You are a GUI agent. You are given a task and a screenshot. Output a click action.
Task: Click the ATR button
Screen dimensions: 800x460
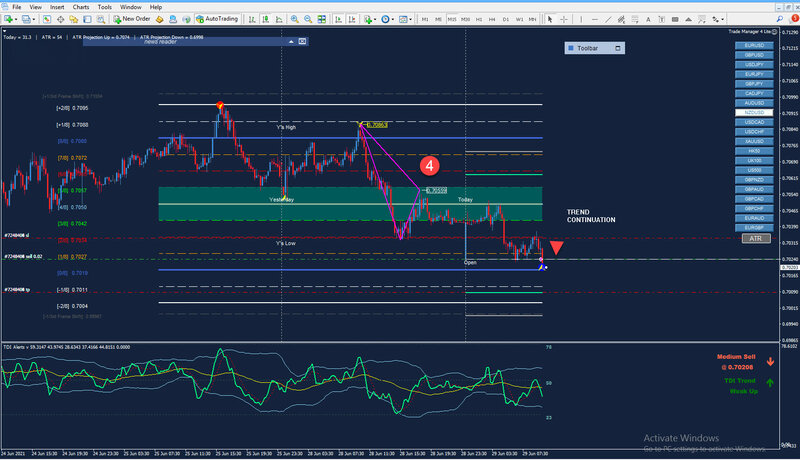coord(755,239)
